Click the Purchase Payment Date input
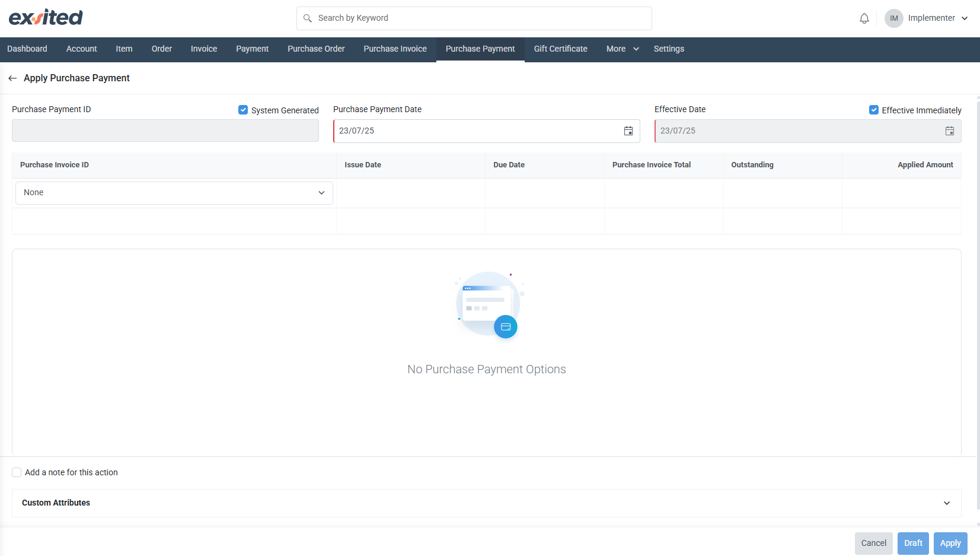Viewport: 980px width, 556px height. point(487,131)
